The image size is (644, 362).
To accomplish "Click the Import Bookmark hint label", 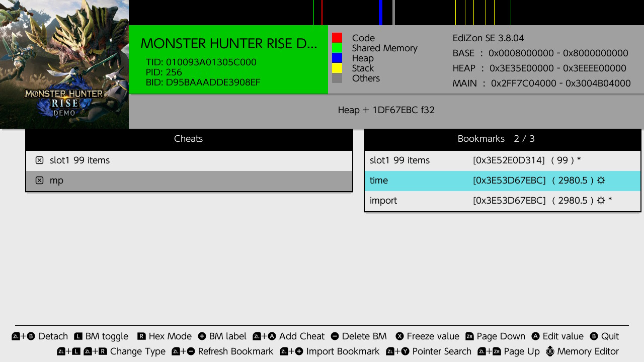I will point(343,351).
